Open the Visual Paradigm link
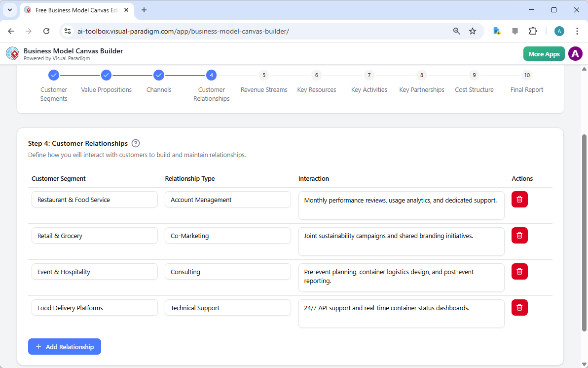The width and height of the screenshot is (588, 368). tap(71, 58)
